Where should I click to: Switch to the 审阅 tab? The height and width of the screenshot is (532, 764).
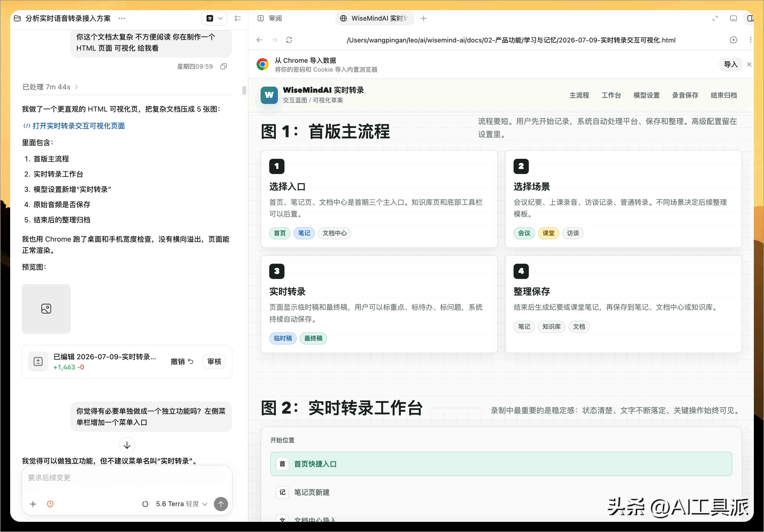pyautogui.click(x=270, y=18)
